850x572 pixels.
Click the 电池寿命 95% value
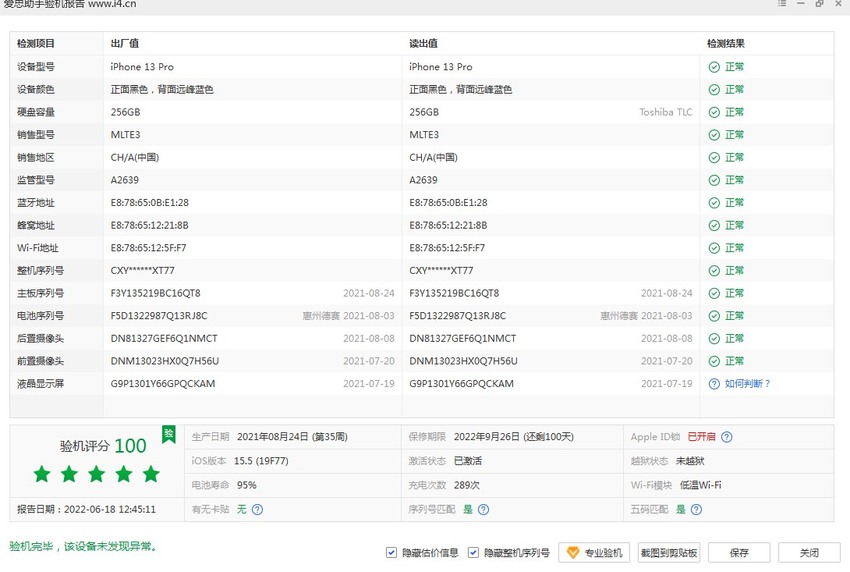247,485
